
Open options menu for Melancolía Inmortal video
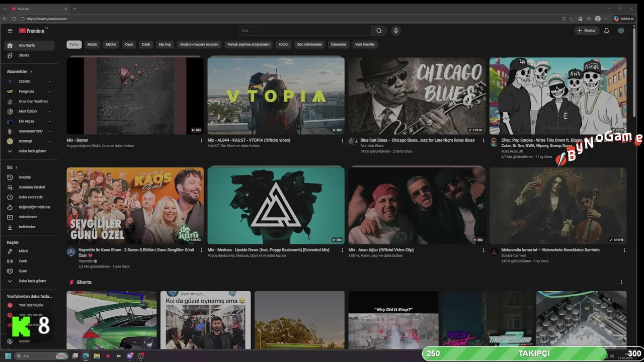(624, 250)
